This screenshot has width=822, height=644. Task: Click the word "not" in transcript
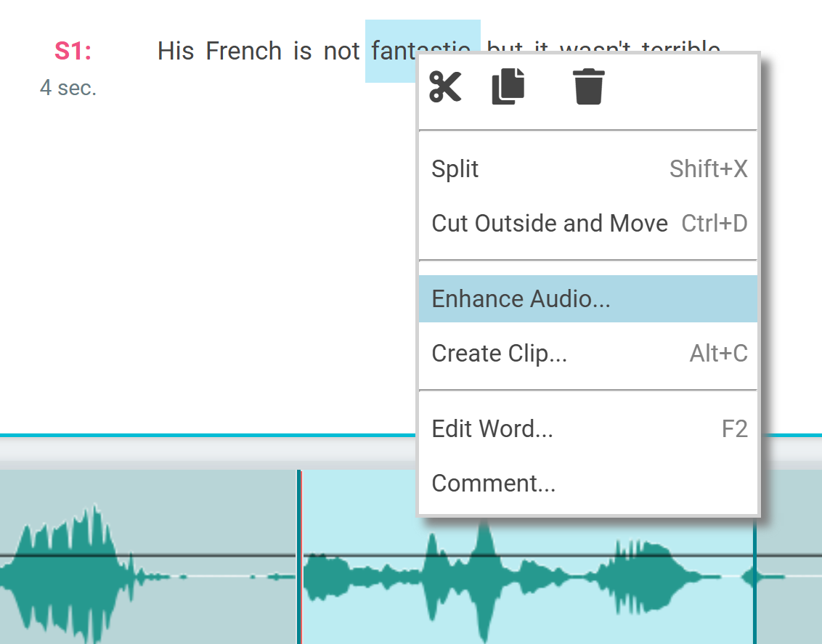click(x=341, y=52)
